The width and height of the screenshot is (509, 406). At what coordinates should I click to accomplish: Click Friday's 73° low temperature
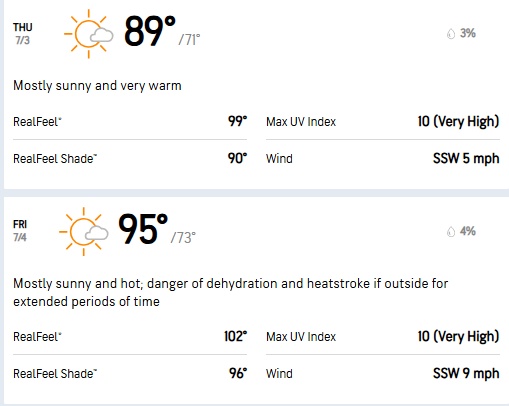point(183,238)
